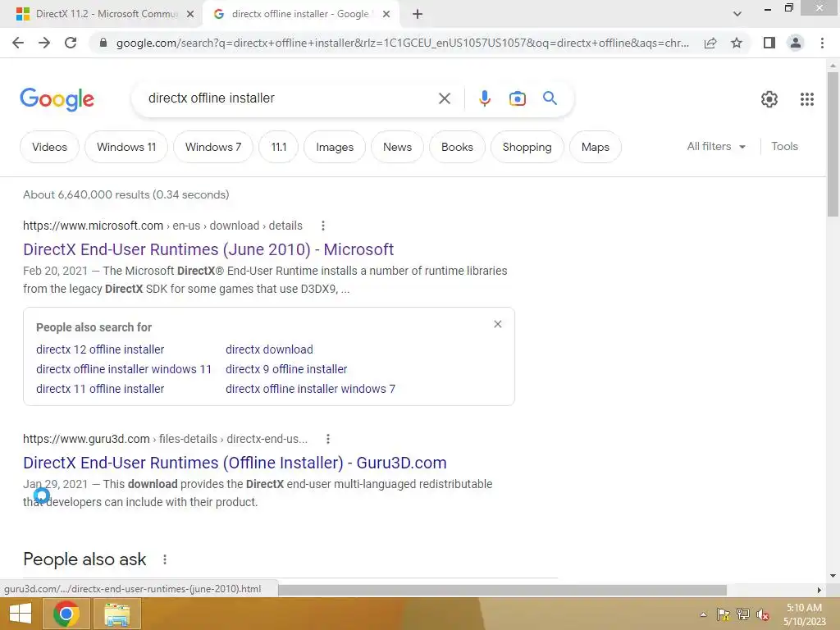
Task: Apply the Windows 7 filter chip
Action: pos(213,147)
